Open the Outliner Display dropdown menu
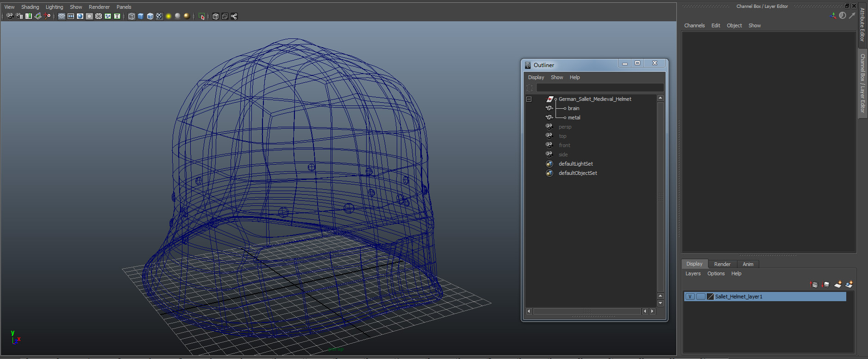 coord(536,77)
